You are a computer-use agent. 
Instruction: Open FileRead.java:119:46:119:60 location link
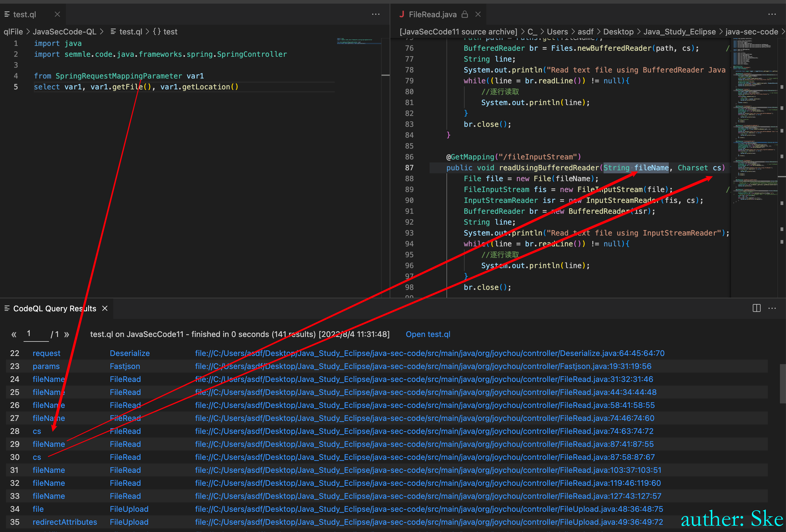(428, 483)
